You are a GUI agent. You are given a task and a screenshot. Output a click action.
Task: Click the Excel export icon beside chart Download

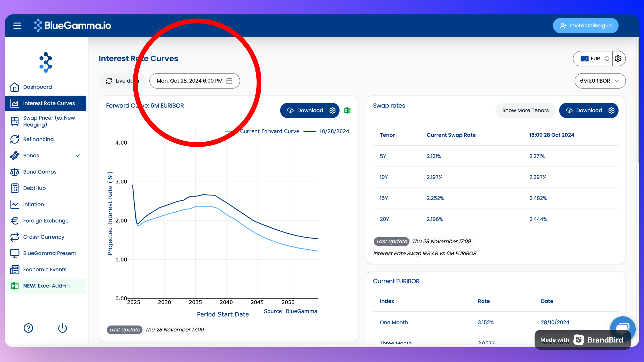point(347,110)
